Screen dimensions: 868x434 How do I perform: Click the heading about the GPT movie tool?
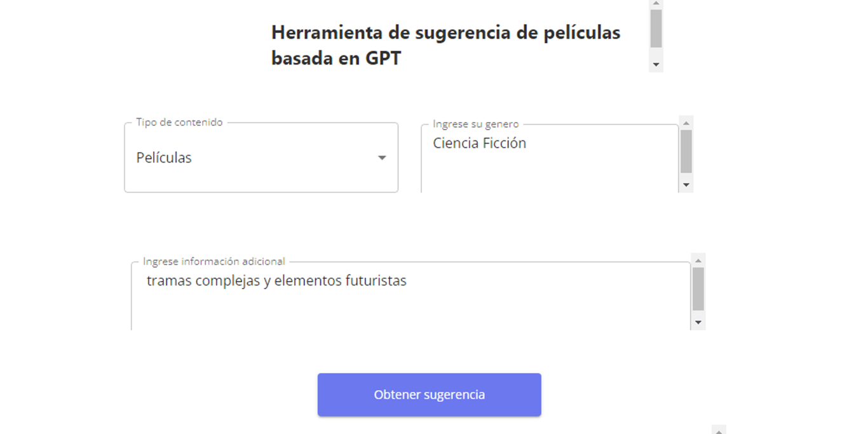point(445,45)
